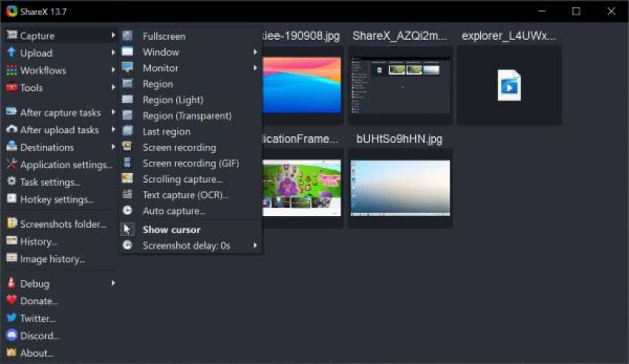Click the History icon
This screenshot has width=629, height=364.
12,240
